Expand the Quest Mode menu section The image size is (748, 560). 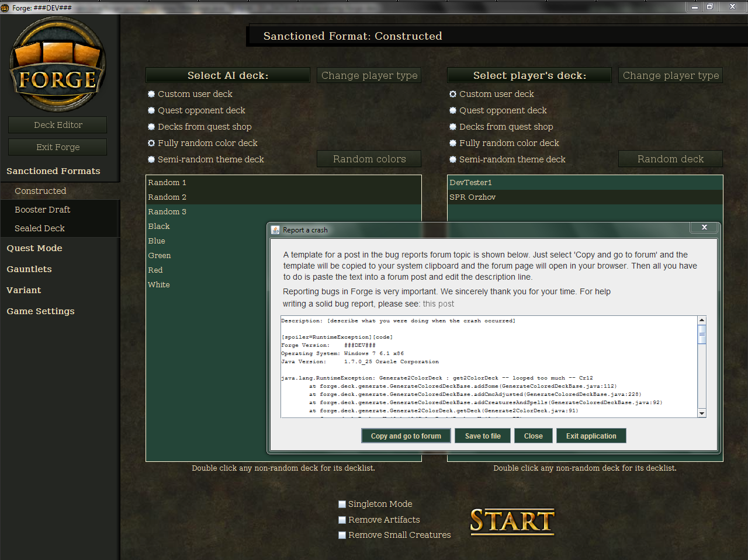[x=34, y=248]
